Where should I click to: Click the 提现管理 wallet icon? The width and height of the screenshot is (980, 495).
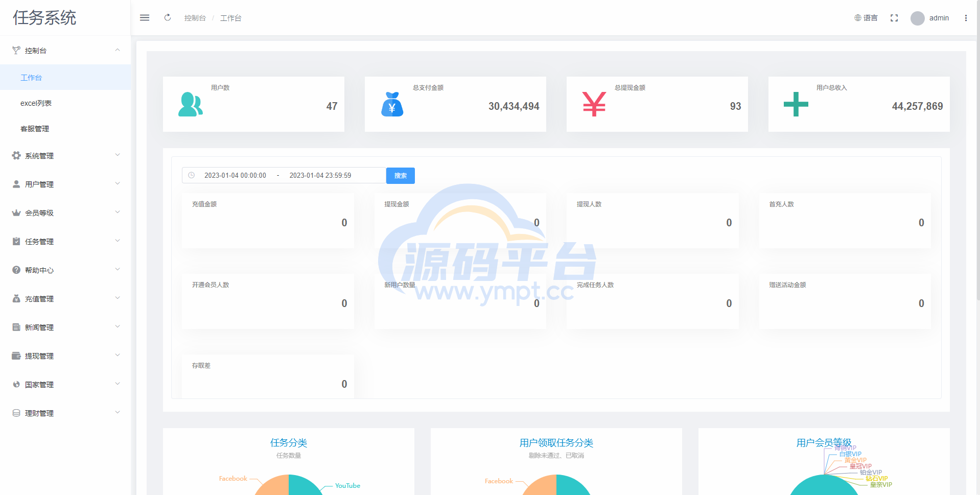click(x=16, y=356)
